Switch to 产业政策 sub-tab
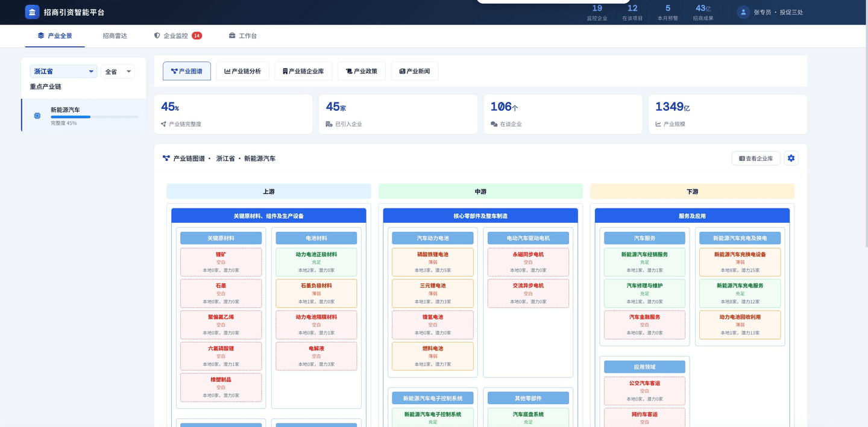 tap(362, 71)
